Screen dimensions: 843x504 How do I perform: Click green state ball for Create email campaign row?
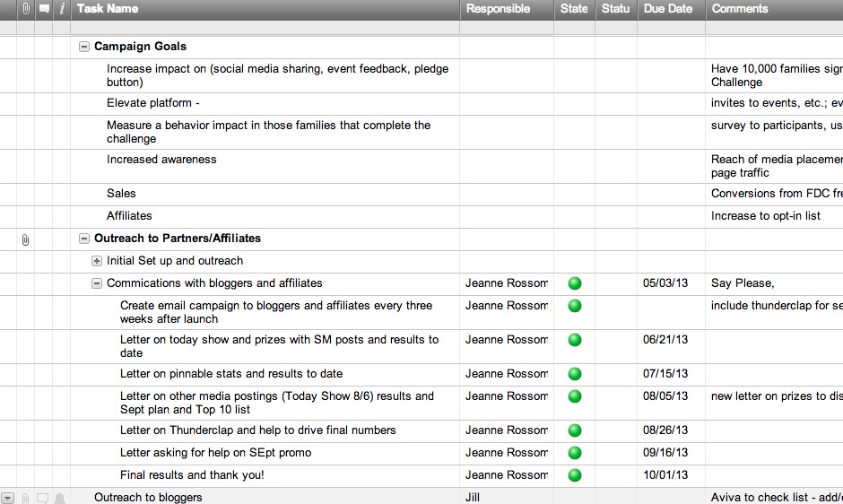(575, 306)
